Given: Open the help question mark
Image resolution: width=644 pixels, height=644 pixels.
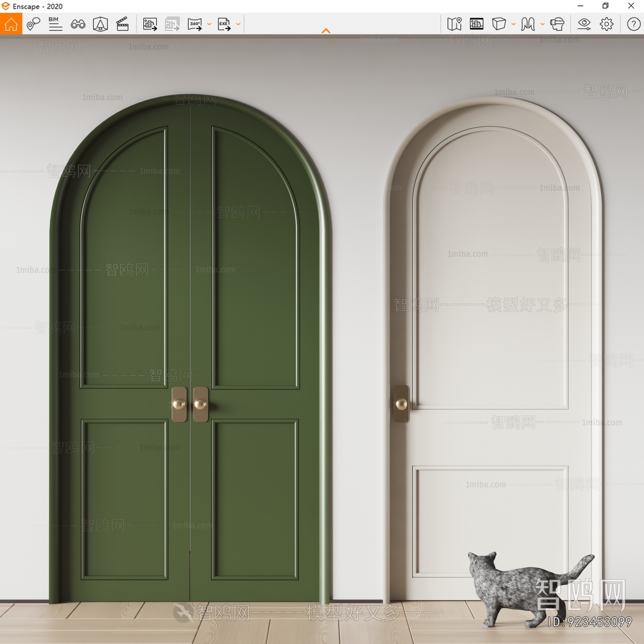Looking at the screenshot, I should click(x=634, y=24).
